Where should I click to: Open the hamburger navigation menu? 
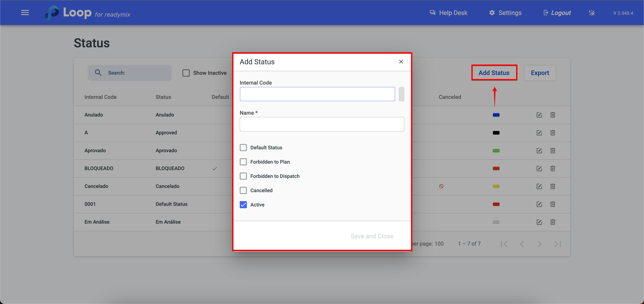tap(25, 13)
